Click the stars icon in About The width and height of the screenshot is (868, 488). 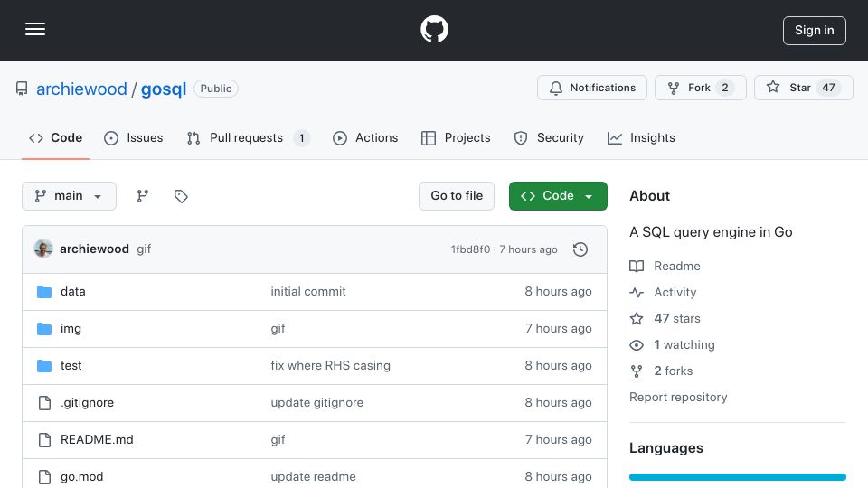637,319
